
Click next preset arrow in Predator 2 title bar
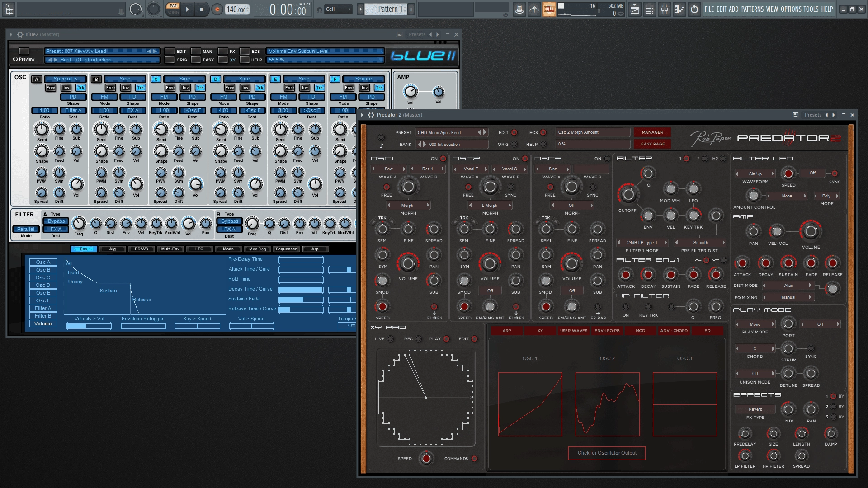coord(834,115)
